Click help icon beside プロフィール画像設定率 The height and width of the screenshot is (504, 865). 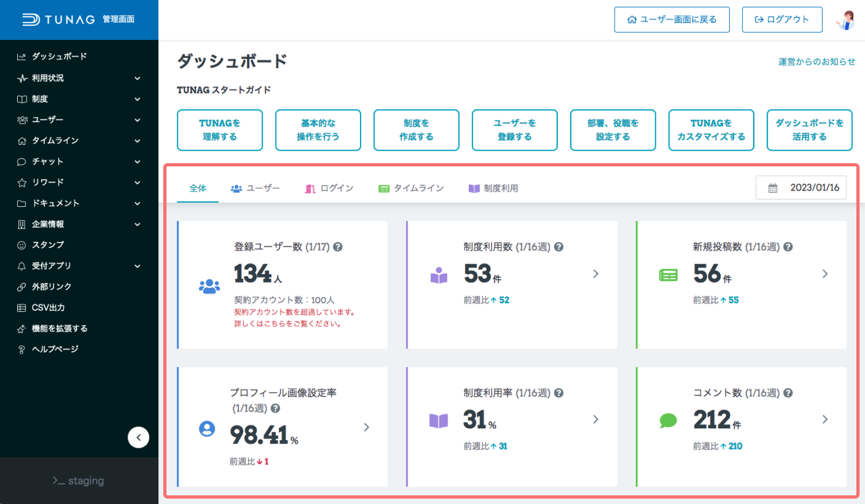click(275, 408)
